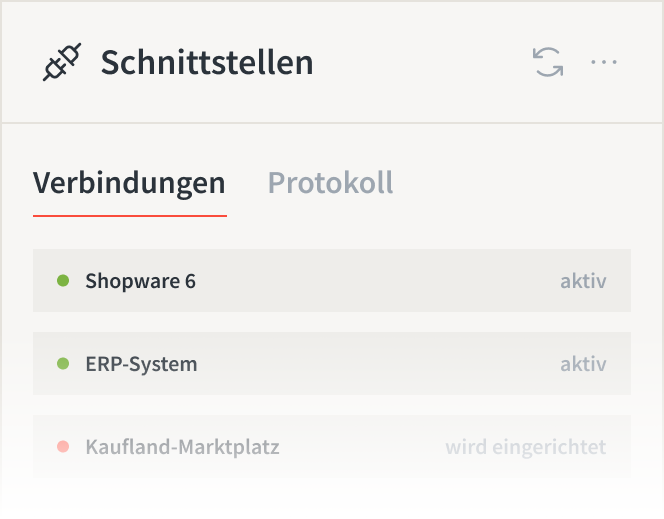664x519 pixels.
Task: Click the plug connector icon beside Schnittstellen
Action: [x=62, y=62]
